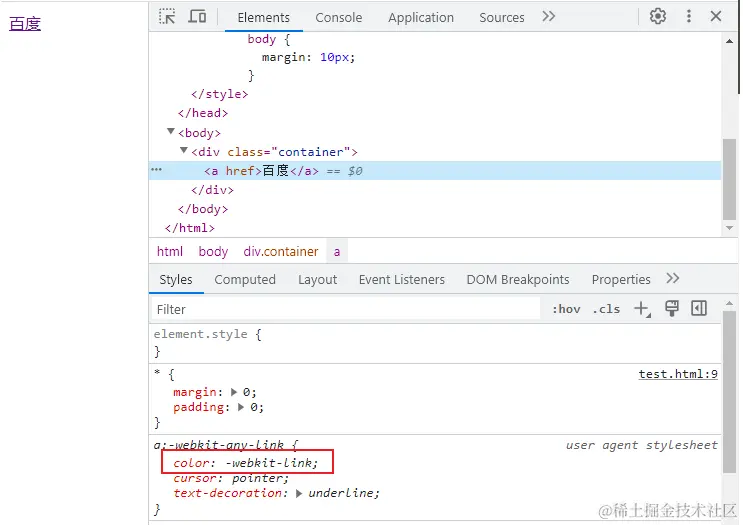Open the DevTools three-dot customize menu
Screen dimensions: 743x525
pyautogui.click(x=689, y=17)
